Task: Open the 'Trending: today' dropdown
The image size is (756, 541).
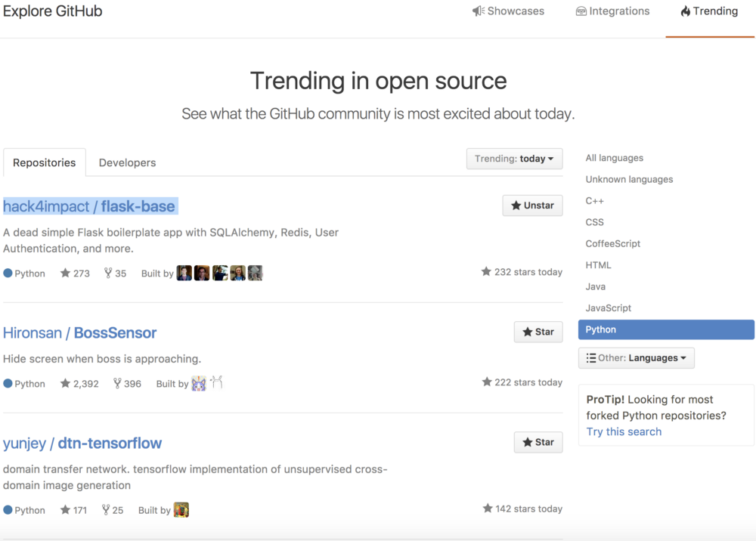Action: click(x=514, y=159)
